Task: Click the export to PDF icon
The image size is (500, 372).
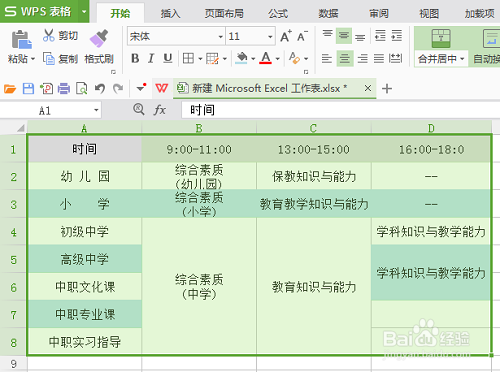Action: tap(46, 89)
